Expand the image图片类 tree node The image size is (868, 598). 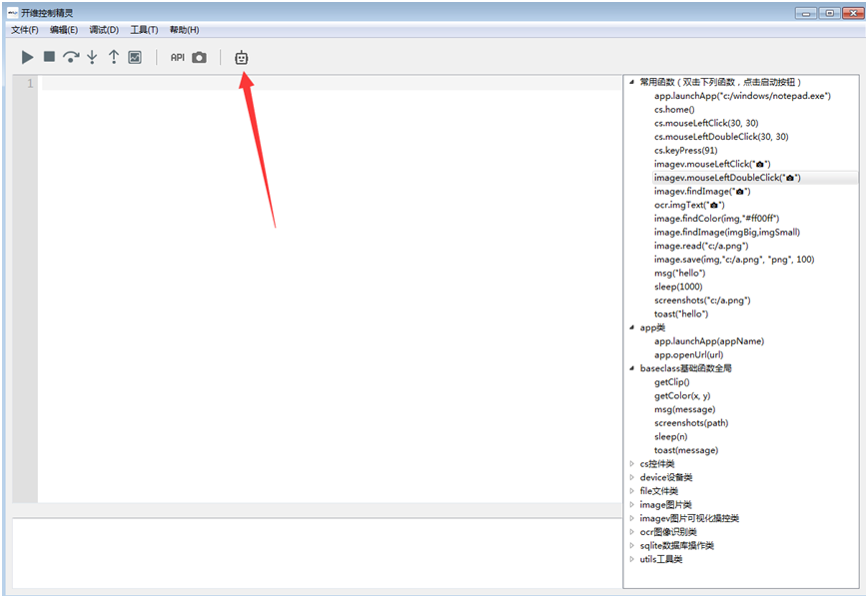pos(631,504)
